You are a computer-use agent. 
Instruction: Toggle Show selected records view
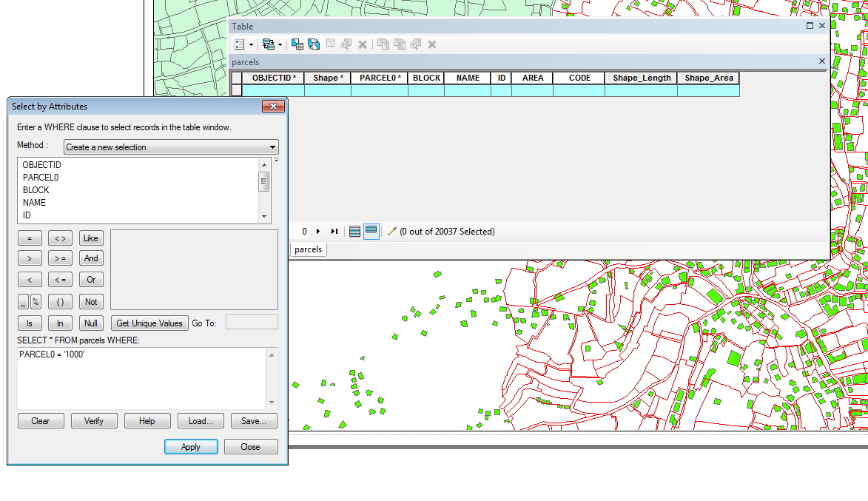[371, 232]
